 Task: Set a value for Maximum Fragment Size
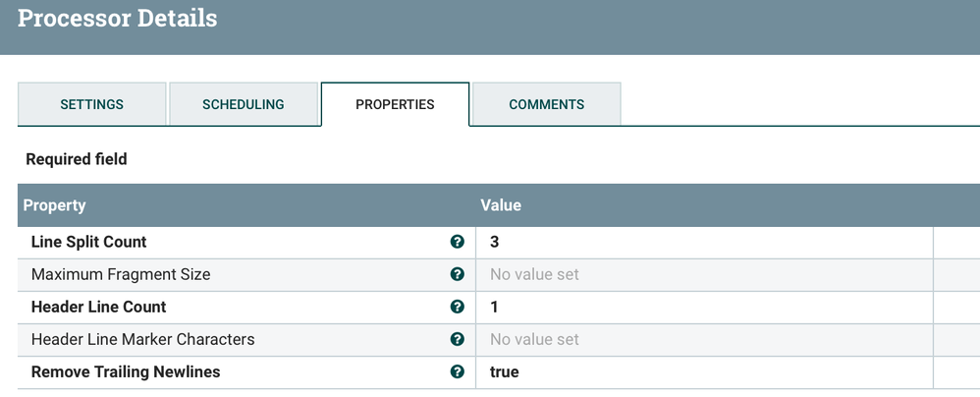(702, 274)
